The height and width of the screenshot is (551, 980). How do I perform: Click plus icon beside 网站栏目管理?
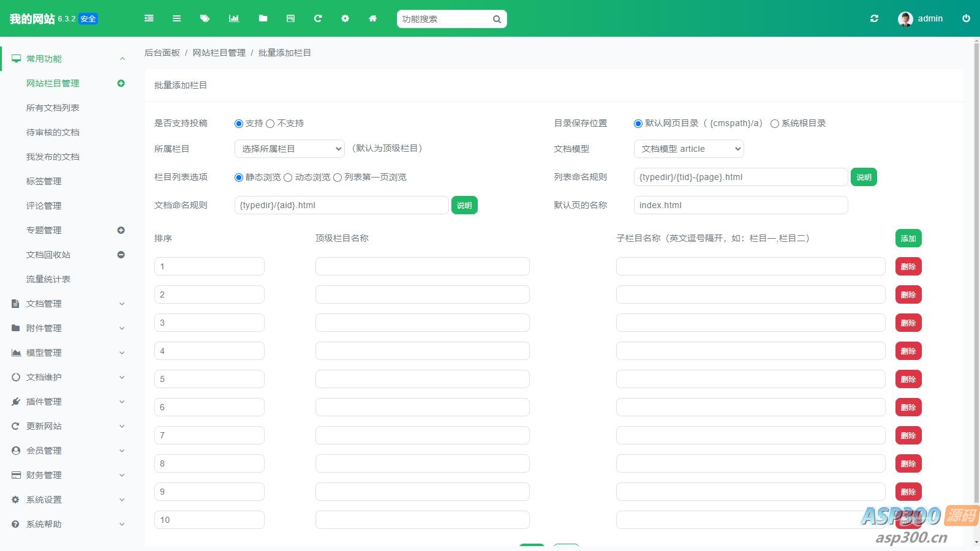[121, 83]
